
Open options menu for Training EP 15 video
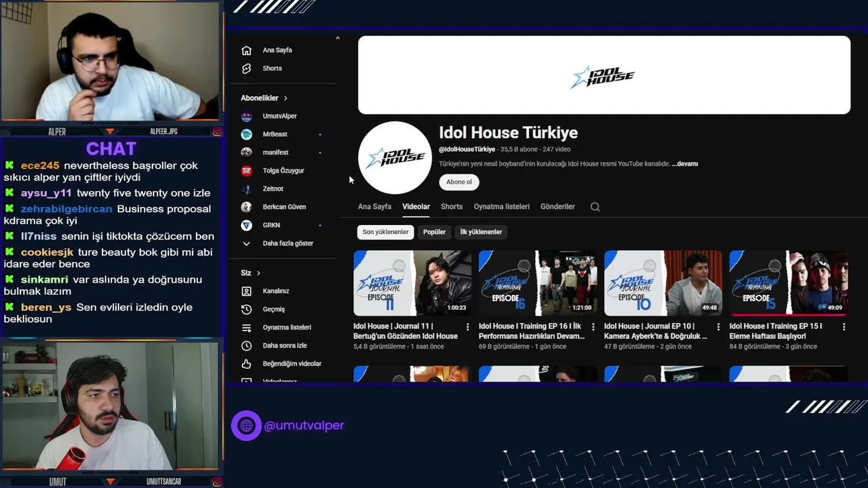[x=844, y=327]
